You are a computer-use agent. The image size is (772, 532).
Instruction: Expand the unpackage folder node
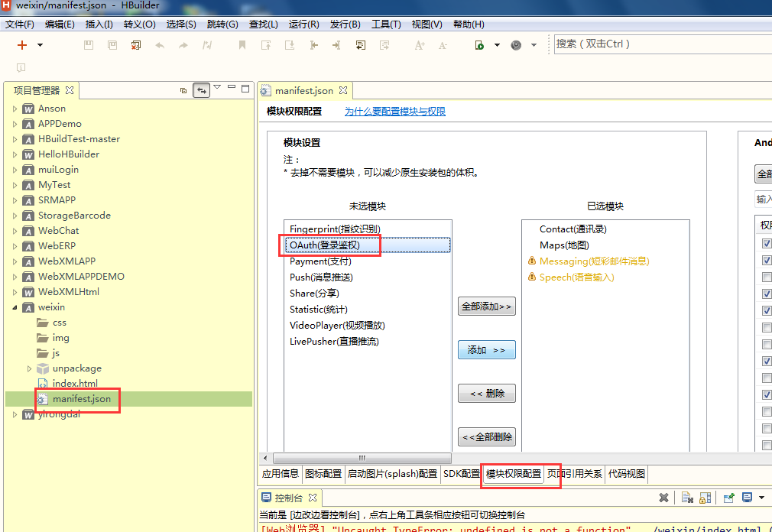click(29, 368)
